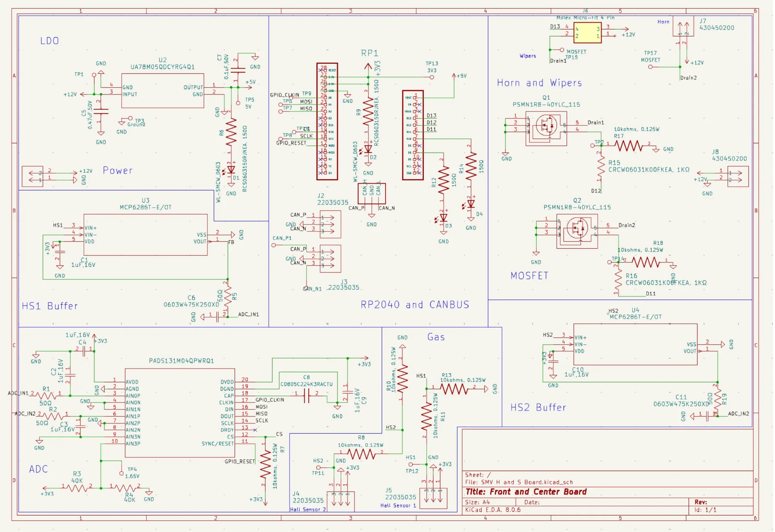Select the J7 430450200 Horn connector
The width and height of the screenshot is (775, 532).
[683, 26]
